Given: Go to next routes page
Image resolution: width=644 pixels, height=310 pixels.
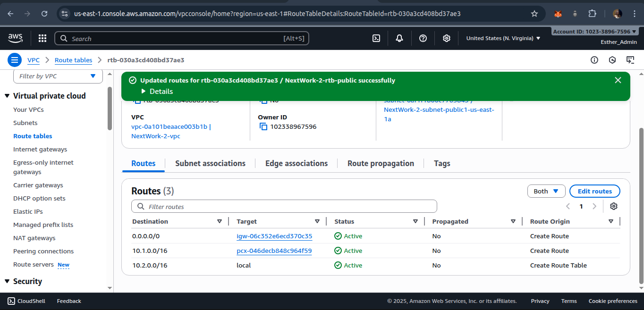Looking at the screenshot, I should click(594, 206).
